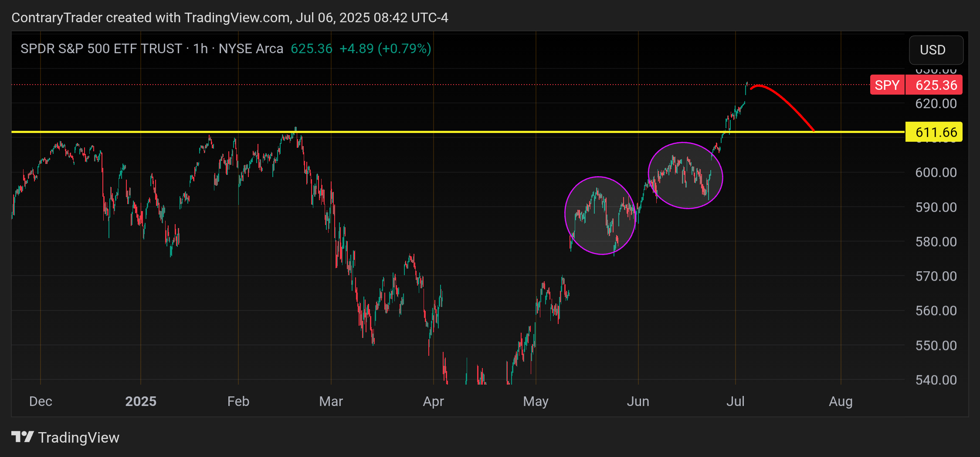
Task: Click the SPDR S&P 500 ETF TRUST title
Action: [101, 48]
